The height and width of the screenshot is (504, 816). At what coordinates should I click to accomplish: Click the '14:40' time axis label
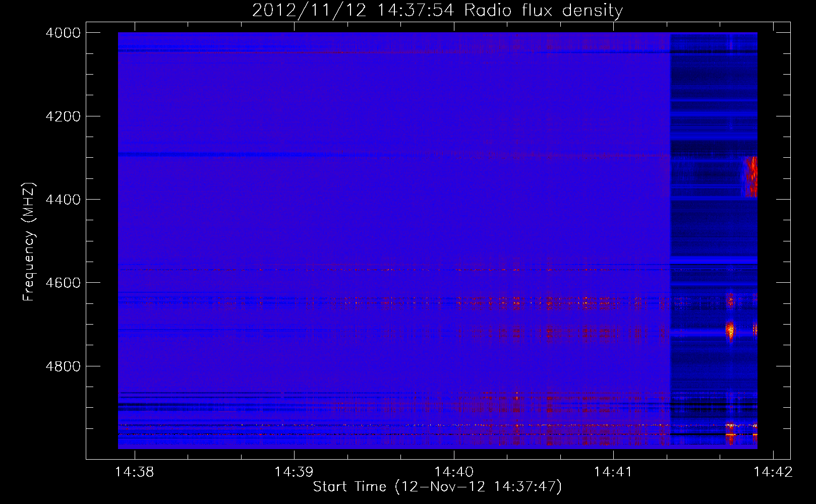click(x=454, y=472)
